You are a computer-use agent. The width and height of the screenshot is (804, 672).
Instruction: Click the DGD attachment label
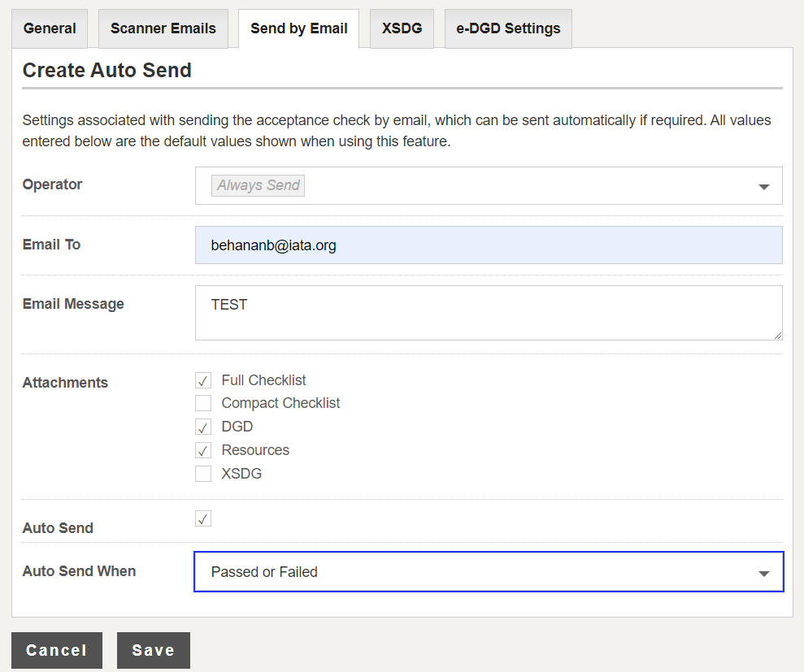point(237,427)
